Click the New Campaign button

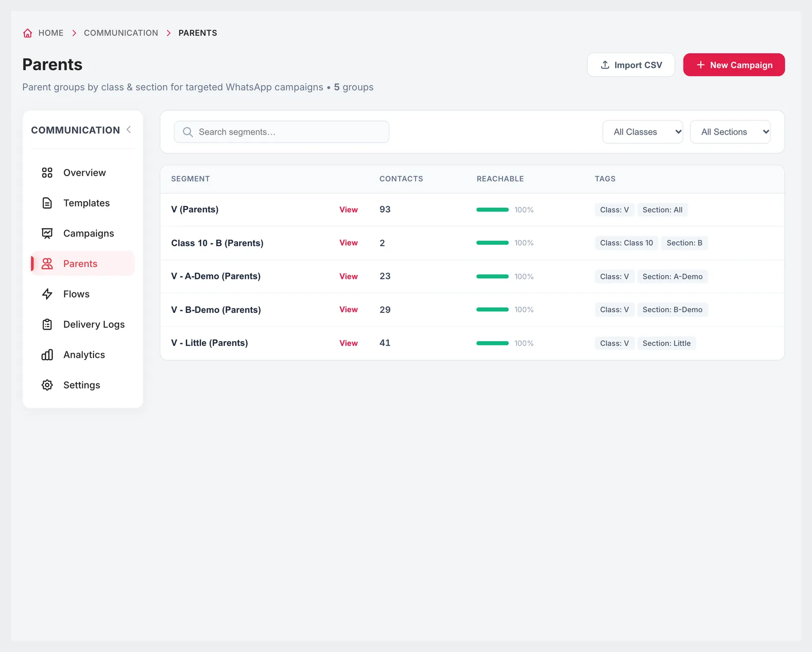(x=734, y=65)
